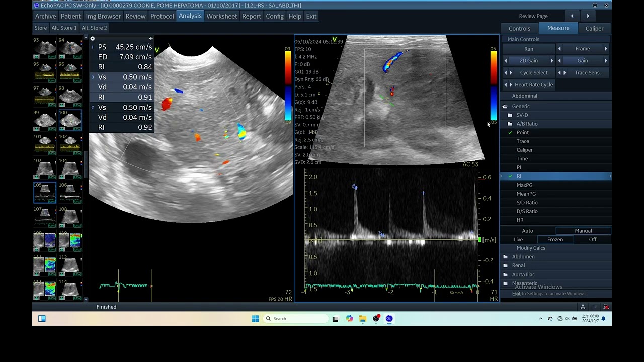Open the GE EchoPAC taskbar icon

389,319
